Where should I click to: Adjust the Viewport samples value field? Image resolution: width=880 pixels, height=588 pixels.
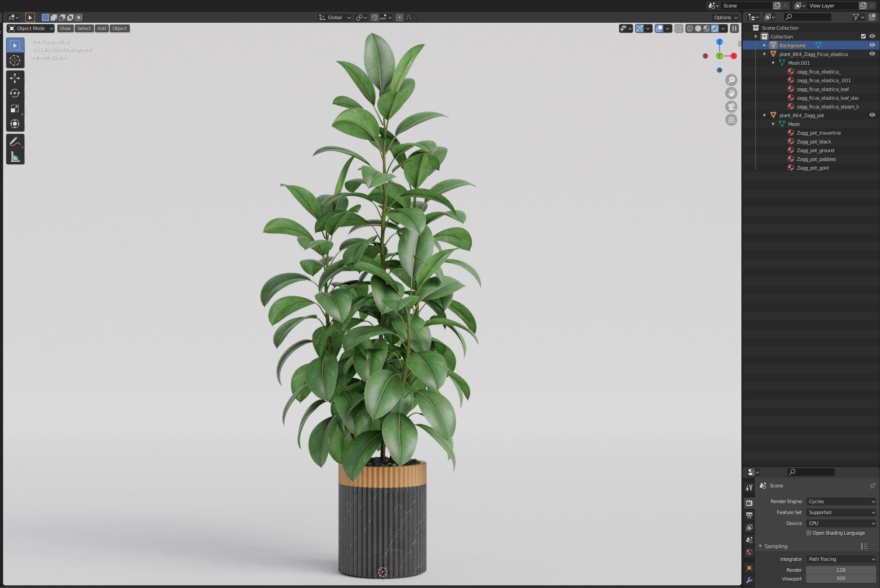pyautogui.click(x=841, y=578)
